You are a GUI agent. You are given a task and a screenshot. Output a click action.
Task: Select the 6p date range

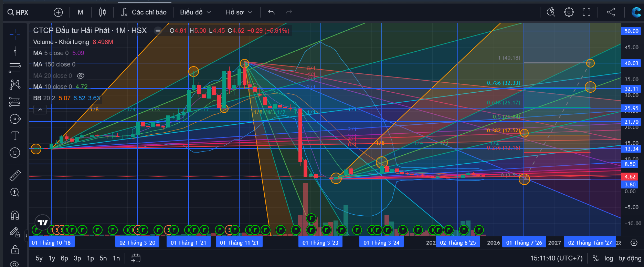tap(64, 258)
